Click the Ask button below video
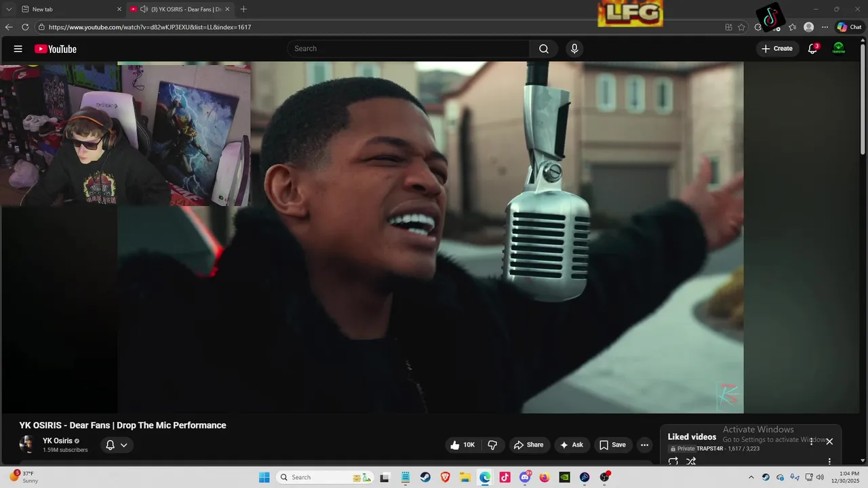 (571, 445)
